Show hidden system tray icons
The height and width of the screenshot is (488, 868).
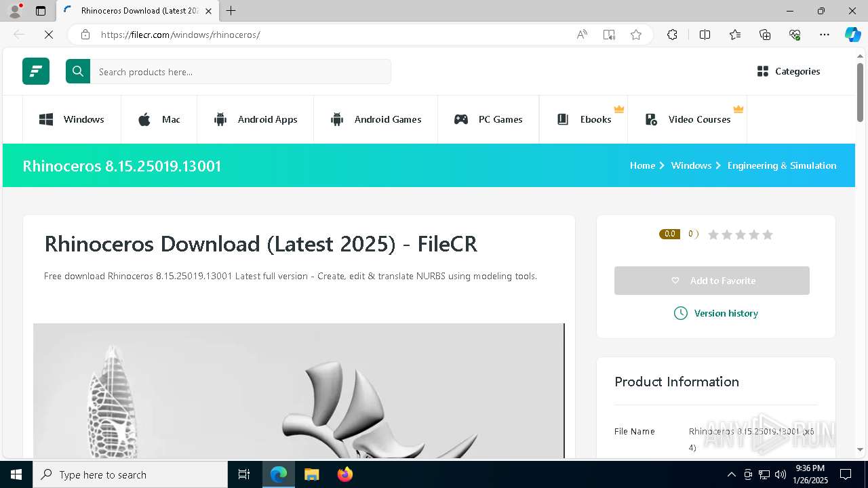(731, 474)
